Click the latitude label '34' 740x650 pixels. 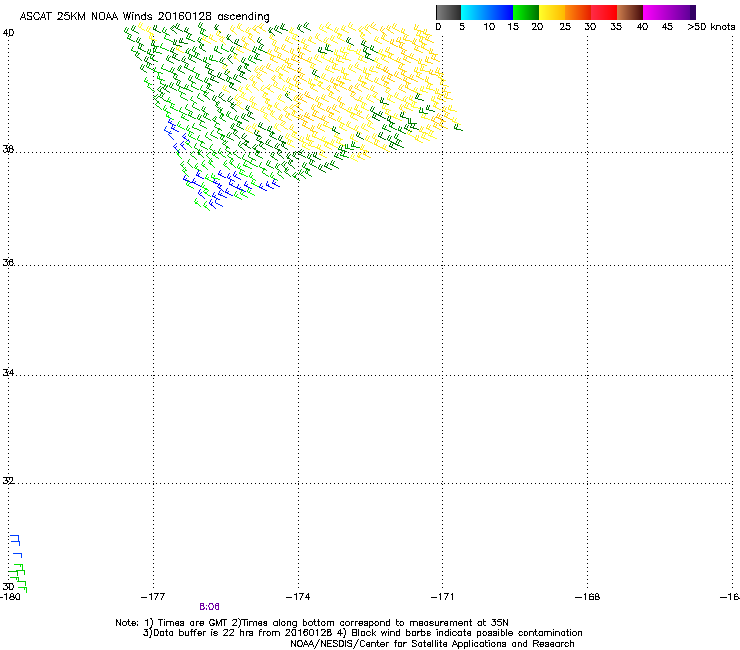8,372
